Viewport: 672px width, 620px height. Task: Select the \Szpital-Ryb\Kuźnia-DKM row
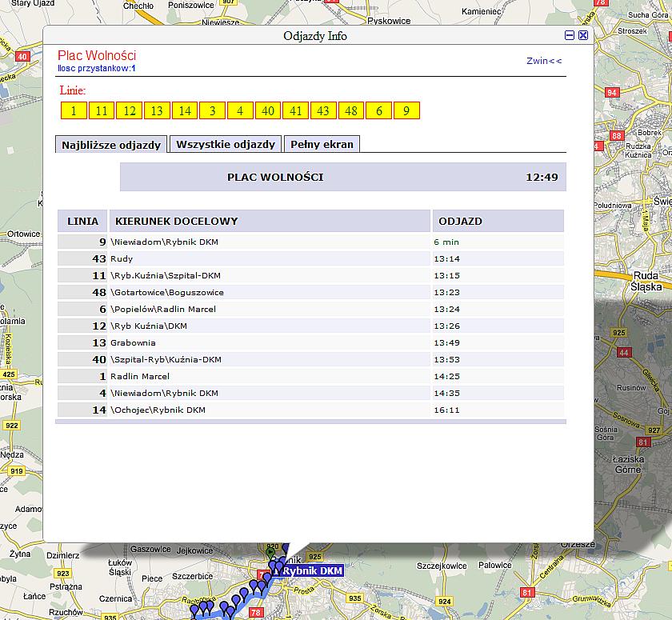pyautogui.click(x=310, y=359)
